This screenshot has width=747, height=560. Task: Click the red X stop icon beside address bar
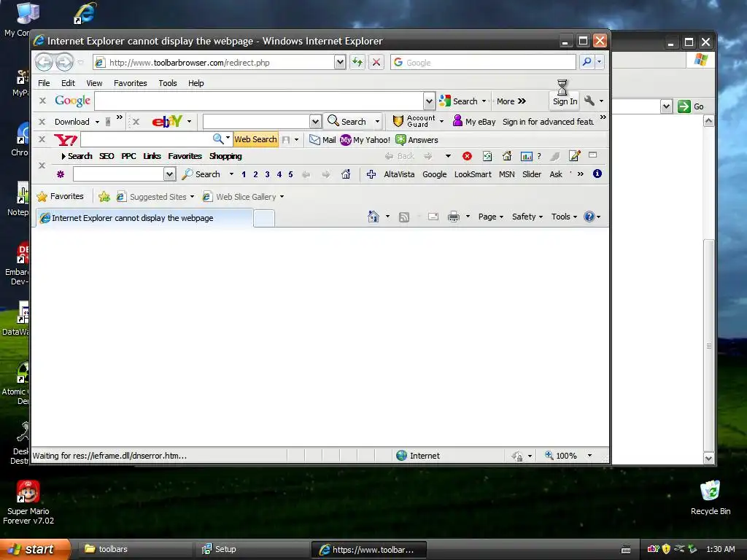click(376, 62)
